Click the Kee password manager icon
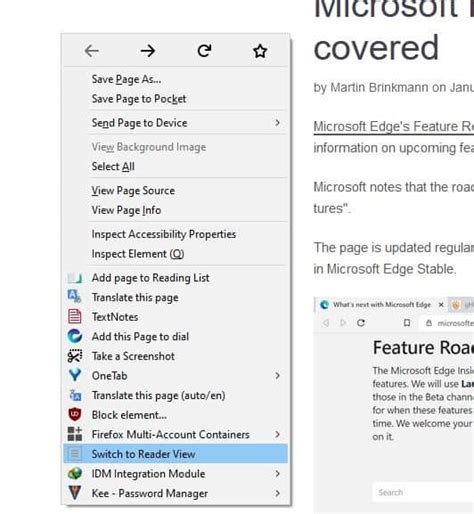 pyautogui.click(x=75, y=493)
